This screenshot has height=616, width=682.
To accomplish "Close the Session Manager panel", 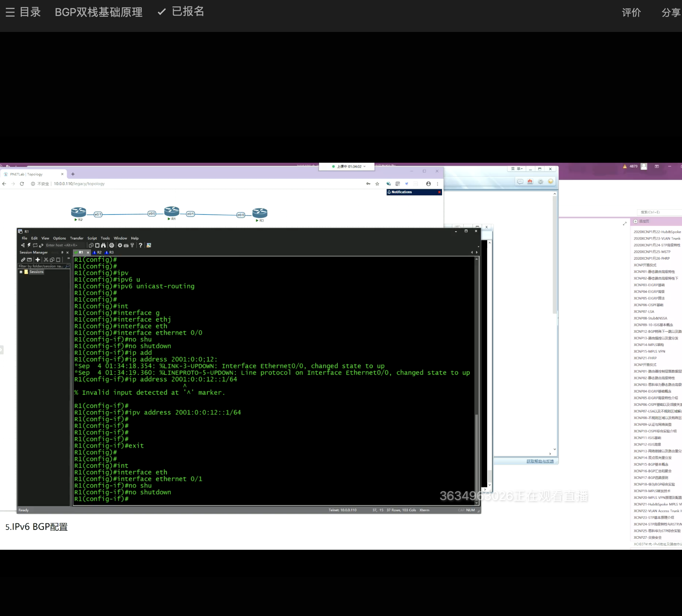I will tap(67, 252).
